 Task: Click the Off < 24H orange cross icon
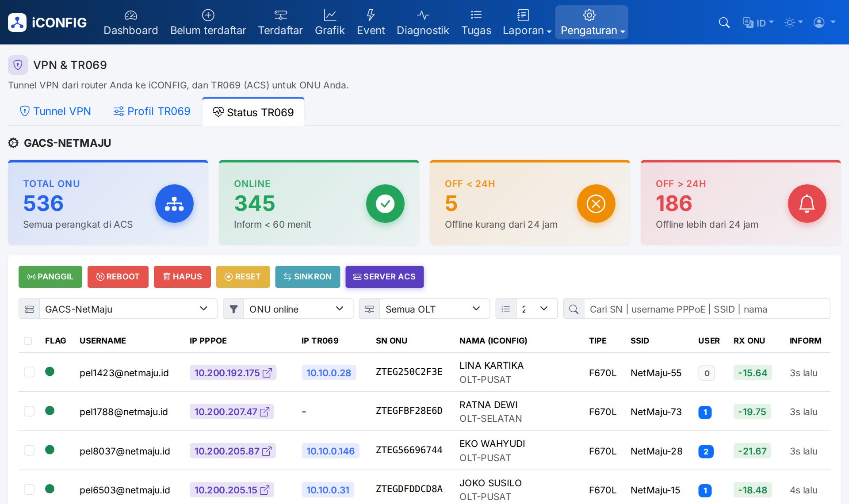tap(596, 203)
